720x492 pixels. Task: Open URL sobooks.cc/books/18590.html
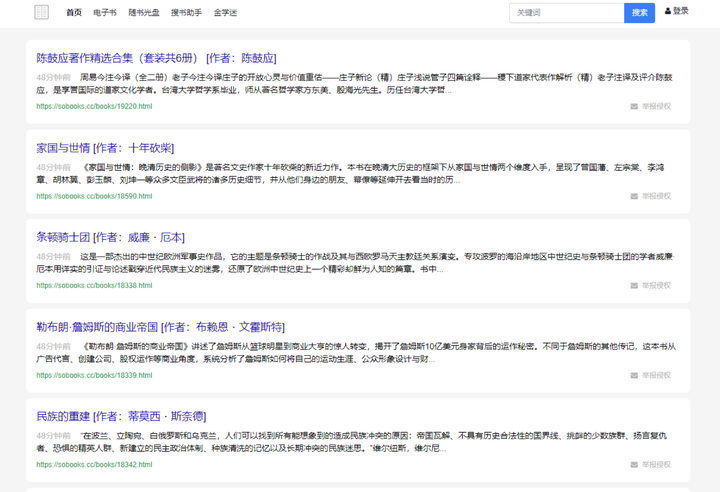[94, 196]
